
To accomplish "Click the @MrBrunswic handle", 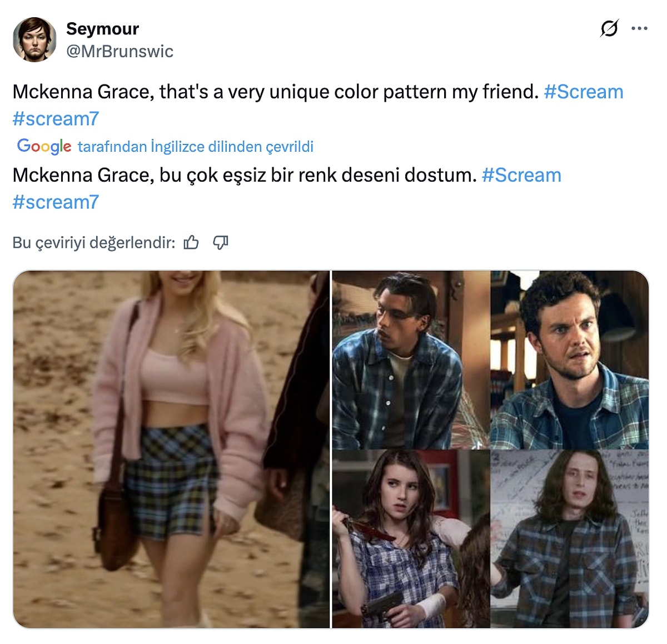I will pos(120,51).
